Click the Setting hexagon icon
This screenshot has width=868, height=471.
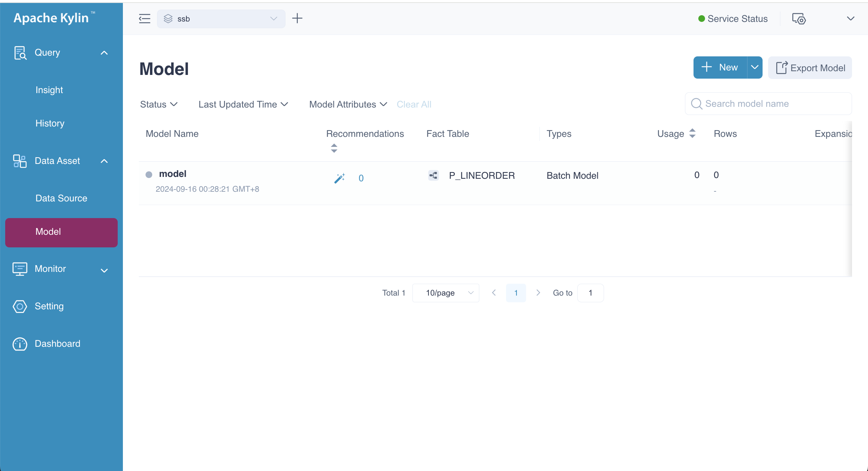[x=20, y=306]
